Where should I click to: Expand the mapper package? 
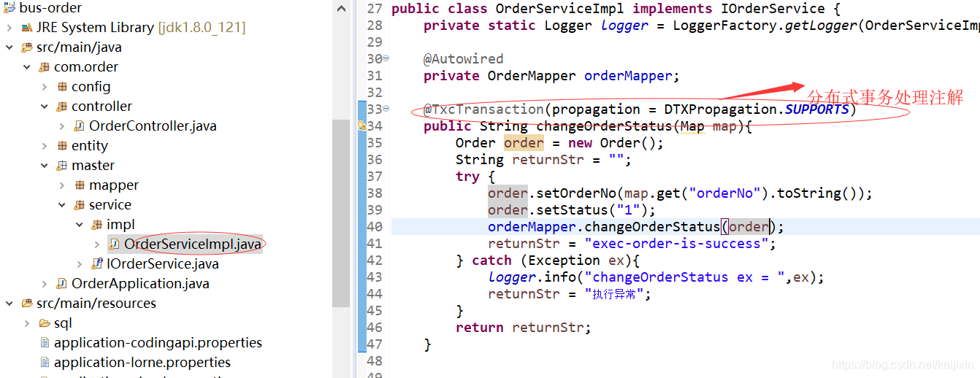pos(61,185)
